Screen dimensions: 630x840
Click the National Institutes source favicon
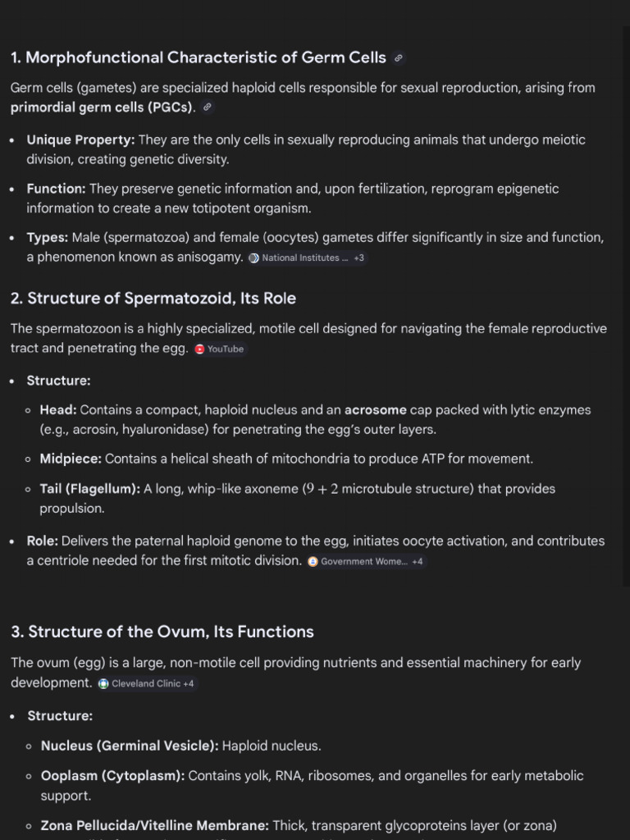coord(254,258)
